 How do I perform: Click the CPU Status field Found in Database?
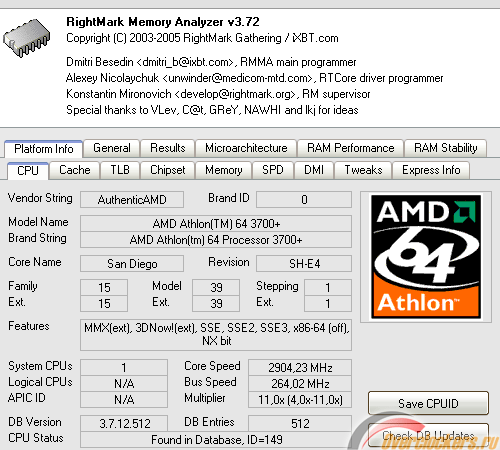coord(216,440)
